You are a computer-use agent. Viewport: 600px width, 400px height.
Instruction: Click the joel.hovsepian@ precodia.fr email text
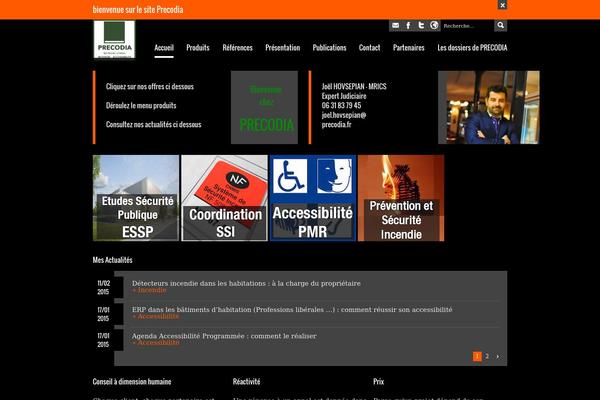[344, 120]
